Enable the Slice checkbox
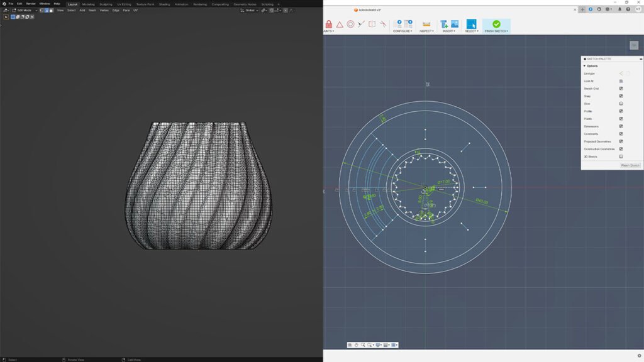 (x=621, y=104)
